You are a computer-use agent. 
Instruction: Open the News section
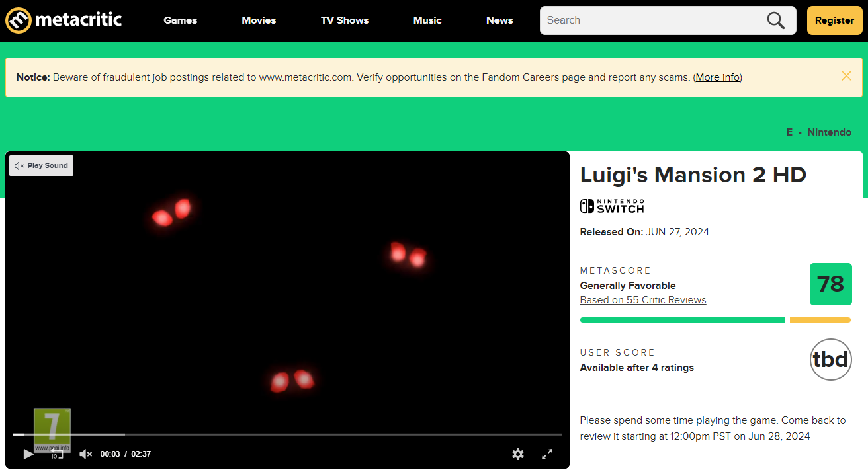point(499,20)
